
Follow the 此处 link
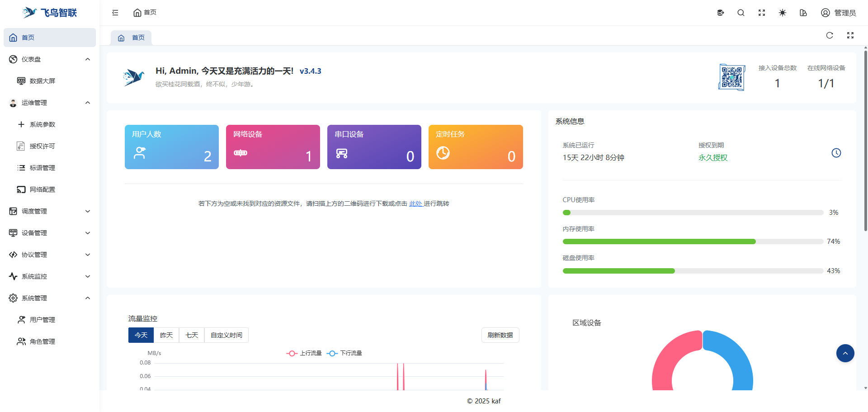415,204
